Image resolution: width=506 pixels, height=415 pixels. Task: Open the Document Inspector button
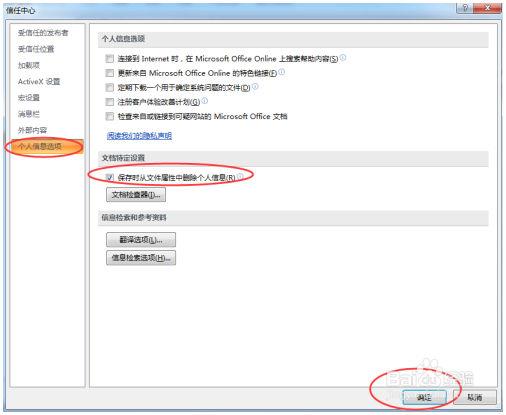click(136, 195)
